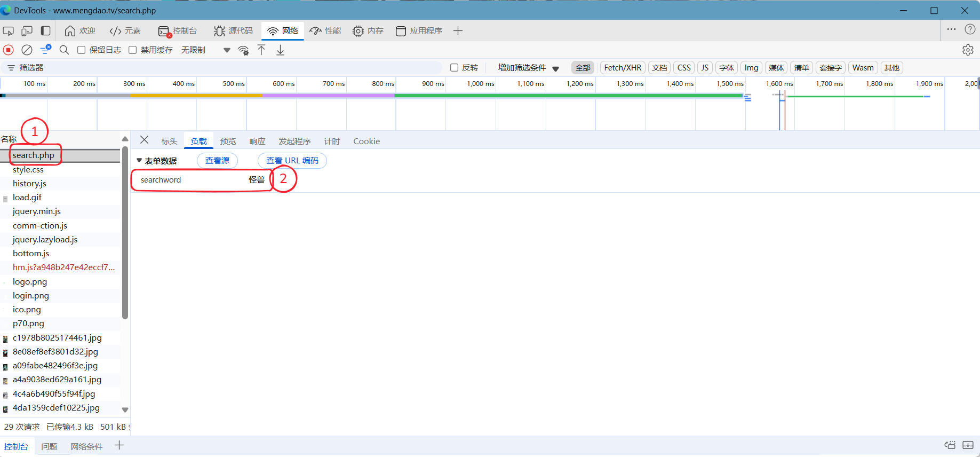Open the network search magnifier icon
Viewport: 980px width, 457px height.
[64, 50]
